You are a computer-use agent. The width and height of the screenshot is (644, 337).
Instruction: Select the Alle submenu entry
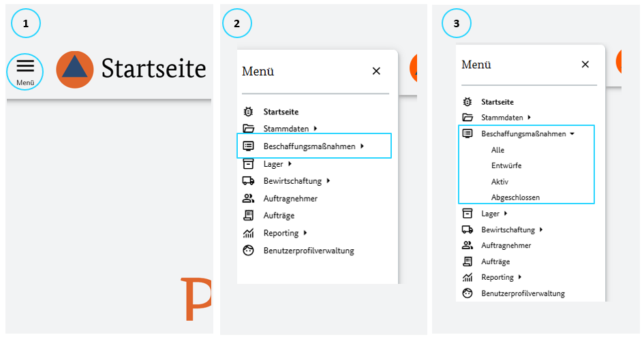point(497,150)
